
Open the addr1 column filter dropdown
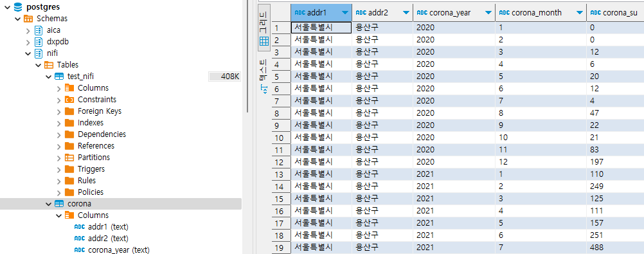pyautogui.click(x=345, y=13)
